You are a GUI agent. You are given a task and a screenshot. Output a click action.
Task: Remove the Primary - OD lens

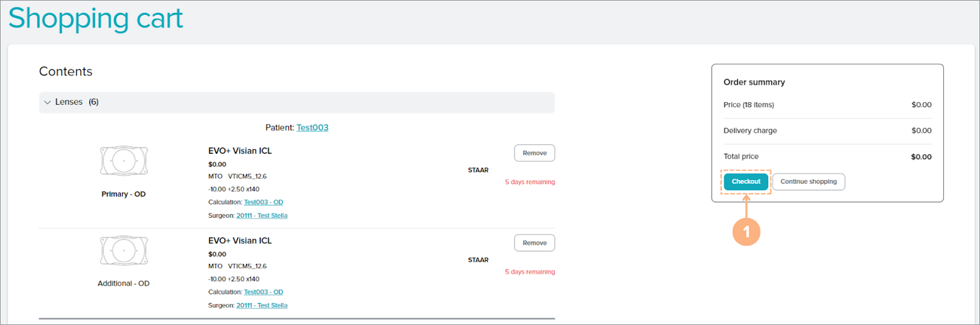click(534, 153)
